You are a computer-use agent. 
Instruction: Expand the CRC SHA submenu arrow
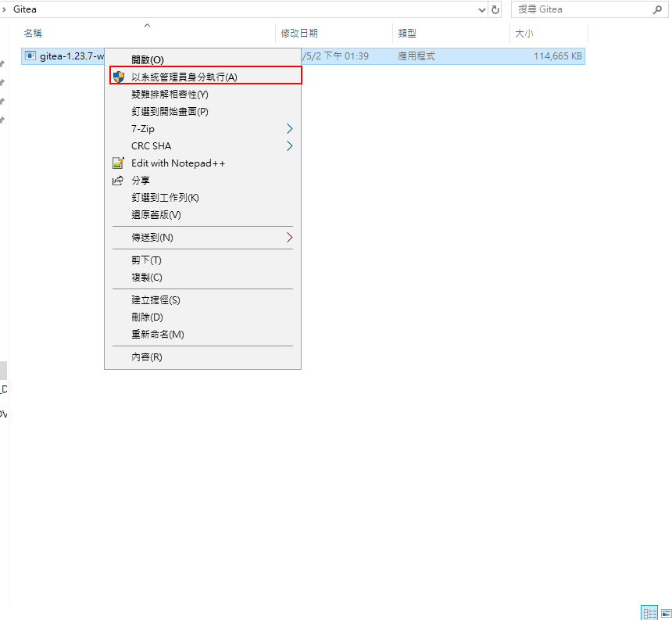coord(290,145)
